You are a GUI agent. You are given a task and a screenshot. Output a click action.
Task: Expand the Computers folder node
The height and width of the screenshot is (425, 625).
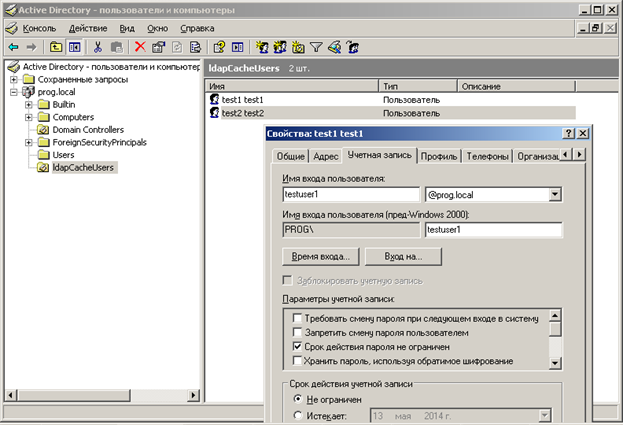pyautogui.click(x=29, y=117)
